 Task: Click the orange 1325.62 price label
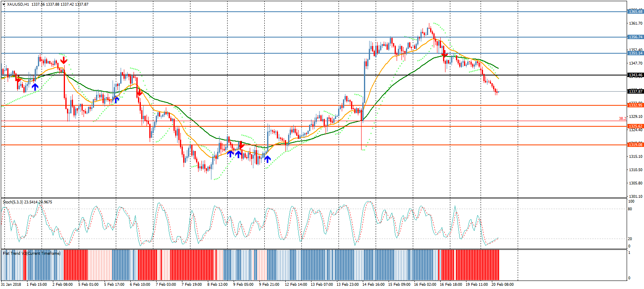pos(635,126)
